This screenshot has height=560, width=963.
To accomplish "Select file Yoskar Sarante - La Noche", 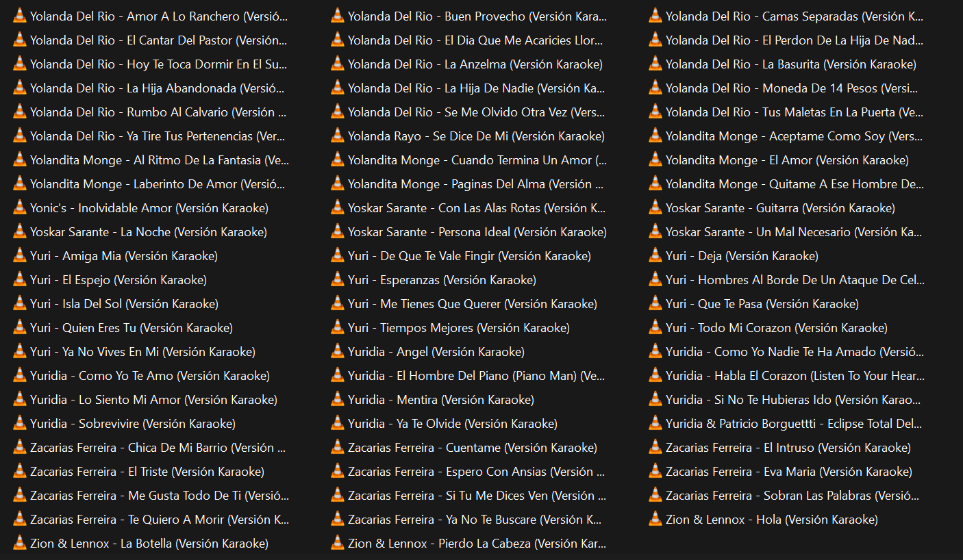I will pos(140,231).
